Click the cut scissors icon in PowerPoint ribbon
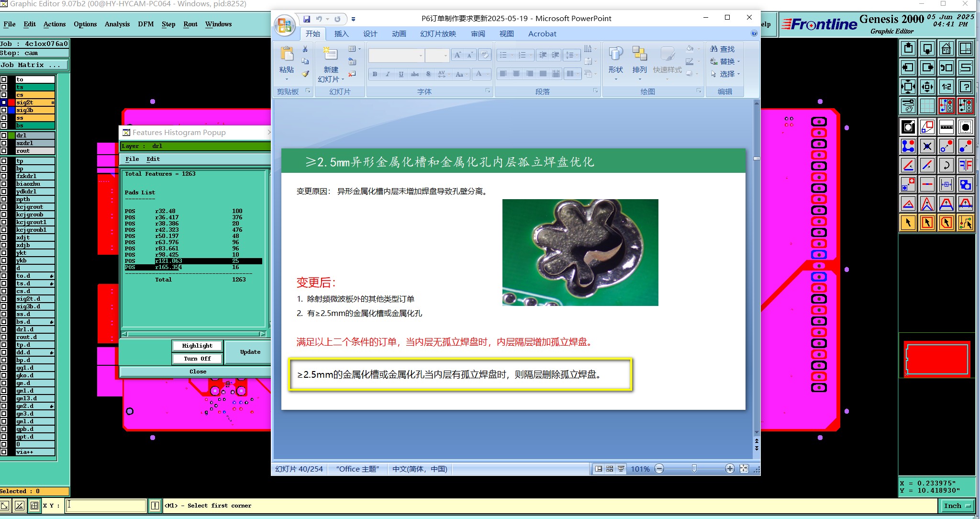The image size is (980, 519). [x=305, y=49]
